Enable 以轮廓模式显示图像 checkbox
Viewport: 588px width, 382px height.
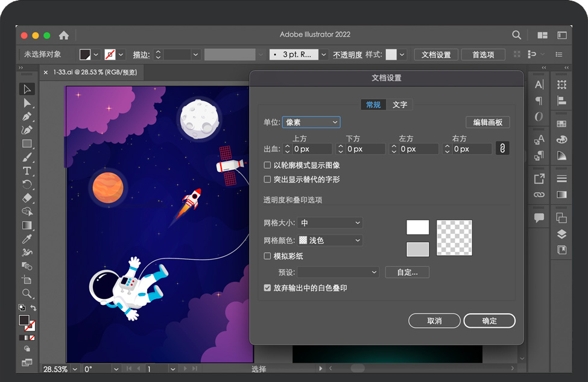(268, 165)
